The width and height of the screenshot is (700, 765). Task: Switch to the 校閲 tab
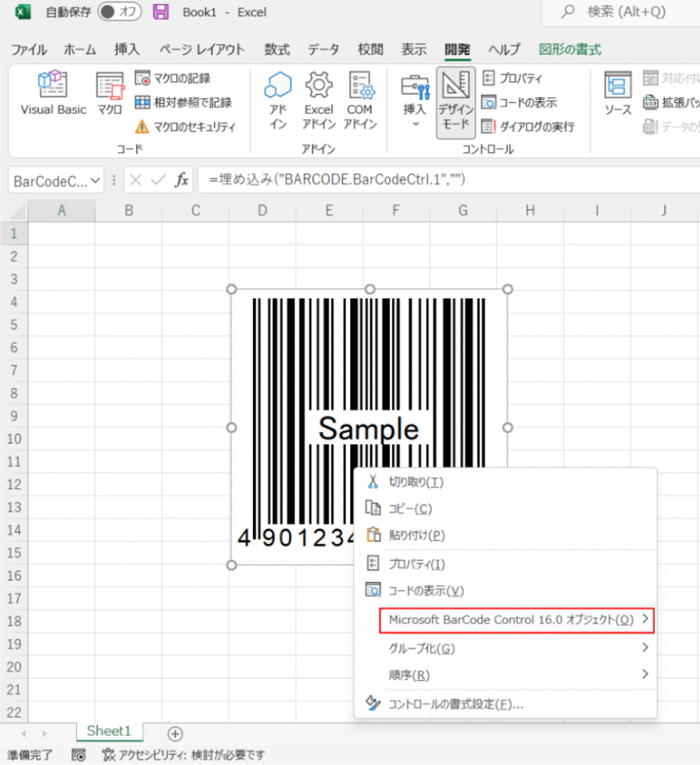pos(370,49)
